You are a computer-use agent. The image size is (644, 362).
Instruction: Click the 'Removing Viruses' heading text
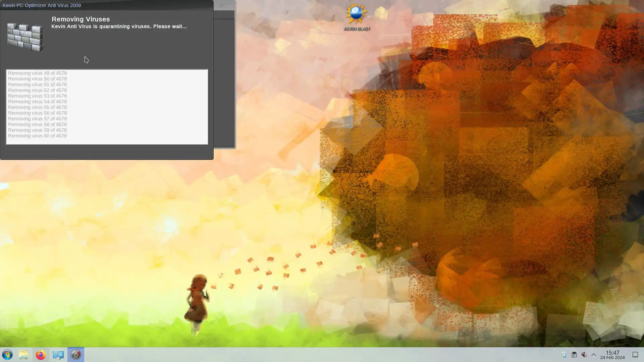80,19
